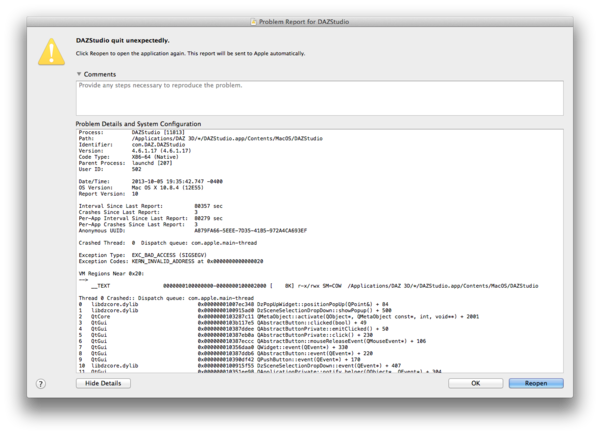
Task: Click 'Thread 0 Crashed::' header line
Action: [x=166, y=298]
